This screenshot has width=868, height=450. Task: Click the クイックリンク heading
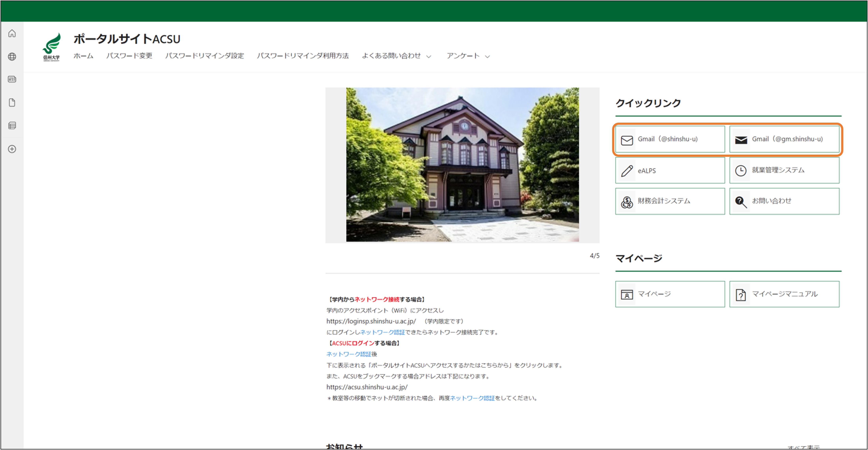(x=648, y=103)
